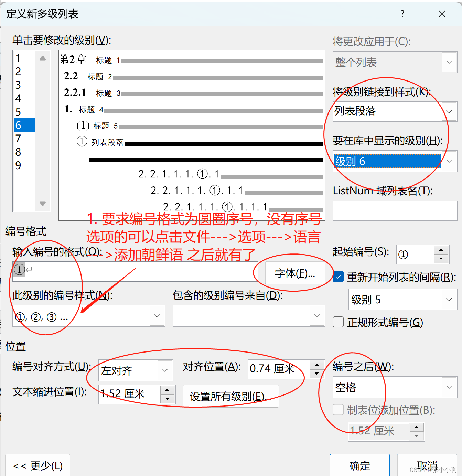Select level 4 in the level list
The width and height of the screenshot is (462, 476).
click(24, 98)
